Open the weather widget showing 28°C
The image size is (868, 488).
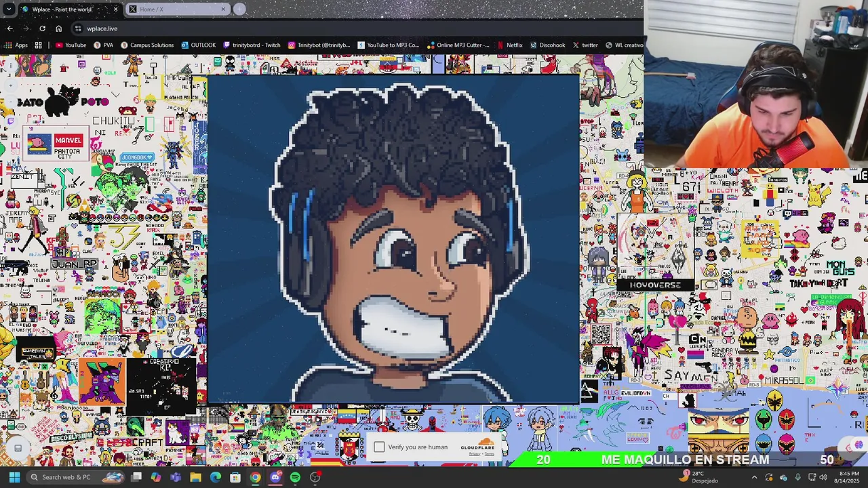[x=700, y=477]
